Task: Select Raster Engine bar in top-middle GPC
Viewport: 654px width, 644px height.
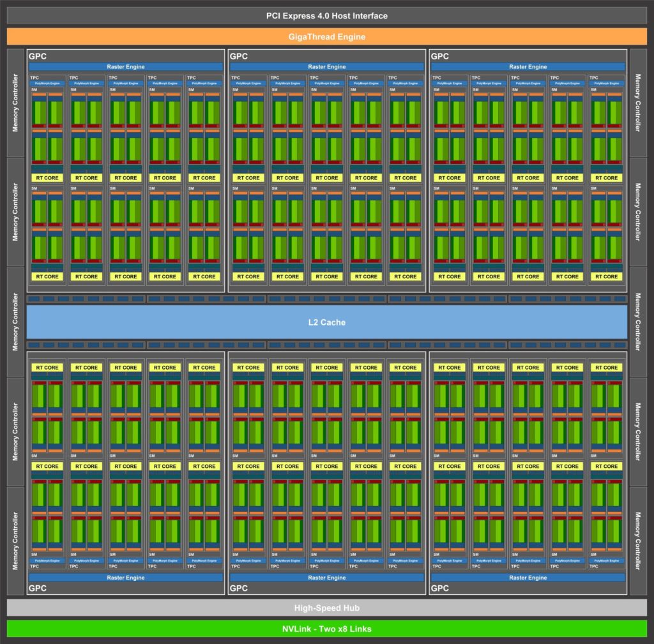Action: (326, 66)
